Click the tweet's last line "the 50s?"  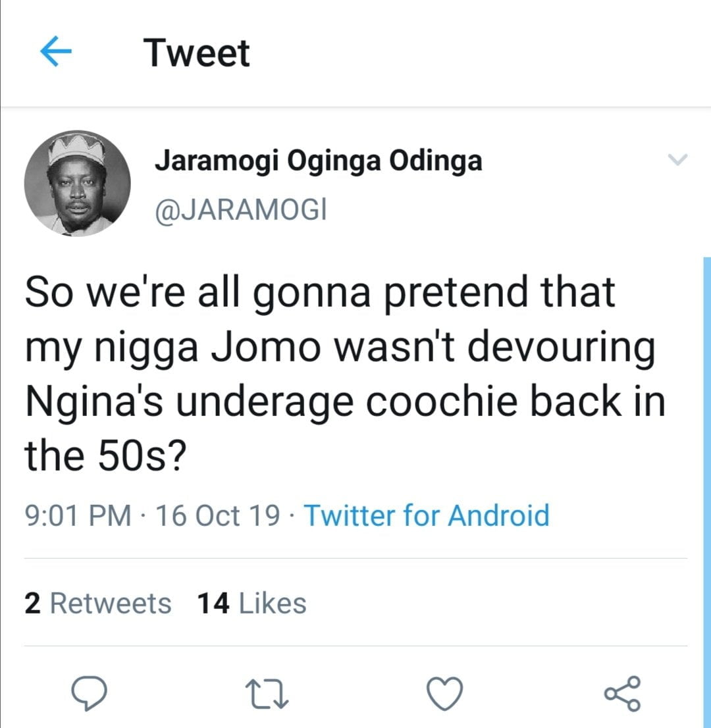[103, 456]
